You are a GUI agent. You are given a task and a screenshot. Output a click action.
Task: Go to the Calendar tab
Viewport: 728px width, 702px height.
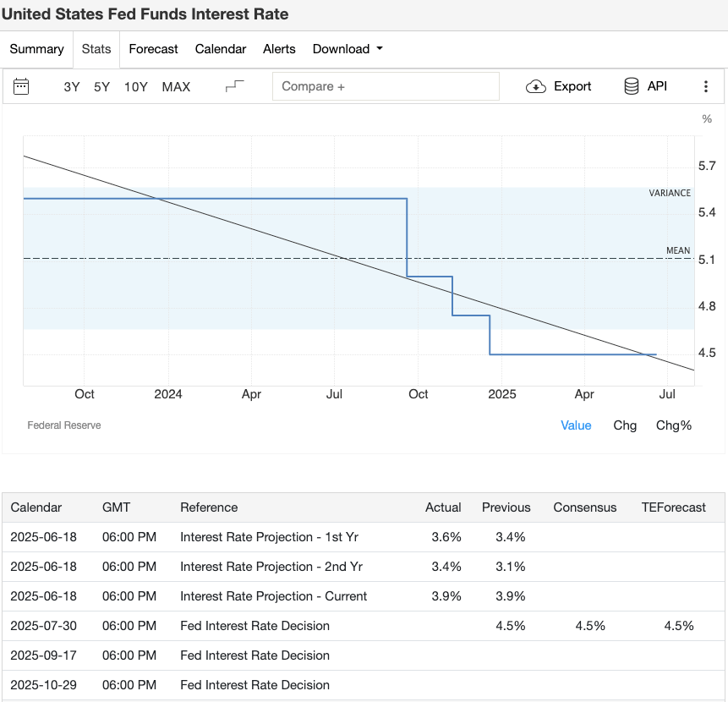tap(220, 49)
